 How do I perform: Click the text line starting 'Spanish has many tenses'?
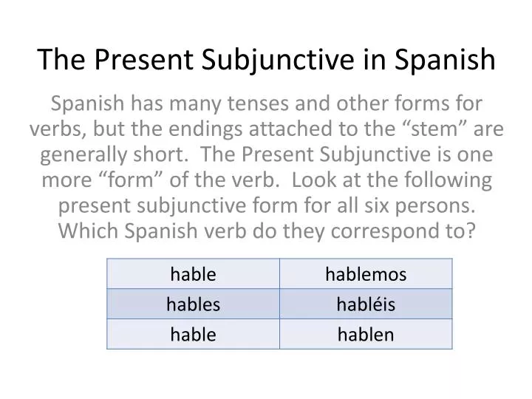pos(266,103)
